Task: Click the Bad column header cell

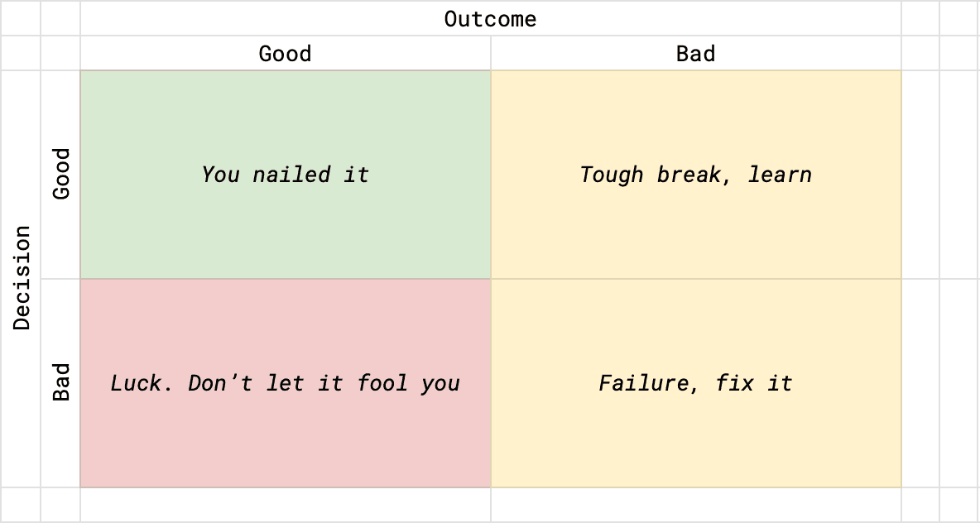Action: pyautogui.click(x=695, y=54)
